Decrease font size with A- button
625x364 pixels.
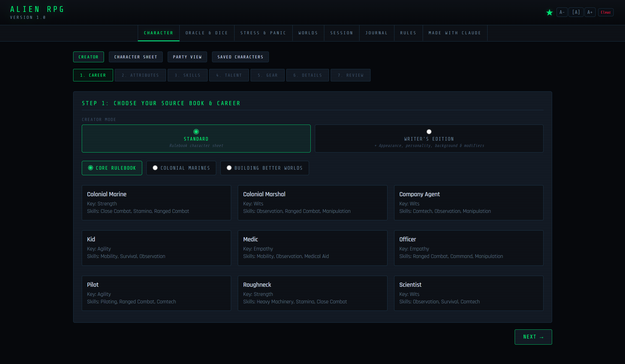[562, 12]
